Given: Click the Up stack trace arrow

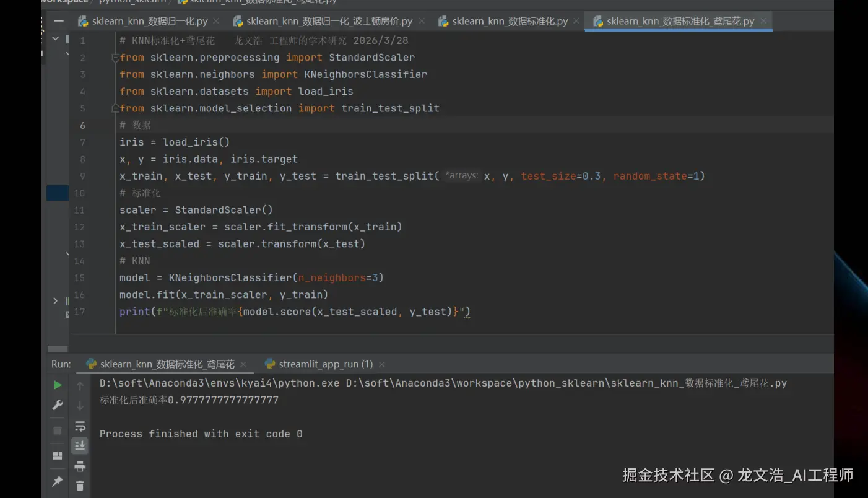Looking at the screenshot, I should point(80,386).
